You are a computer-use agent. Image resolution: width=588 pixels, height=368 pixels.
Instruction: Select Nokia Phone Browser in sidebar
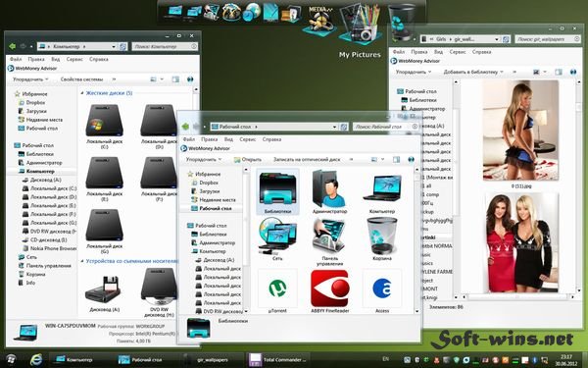point(50,248)
